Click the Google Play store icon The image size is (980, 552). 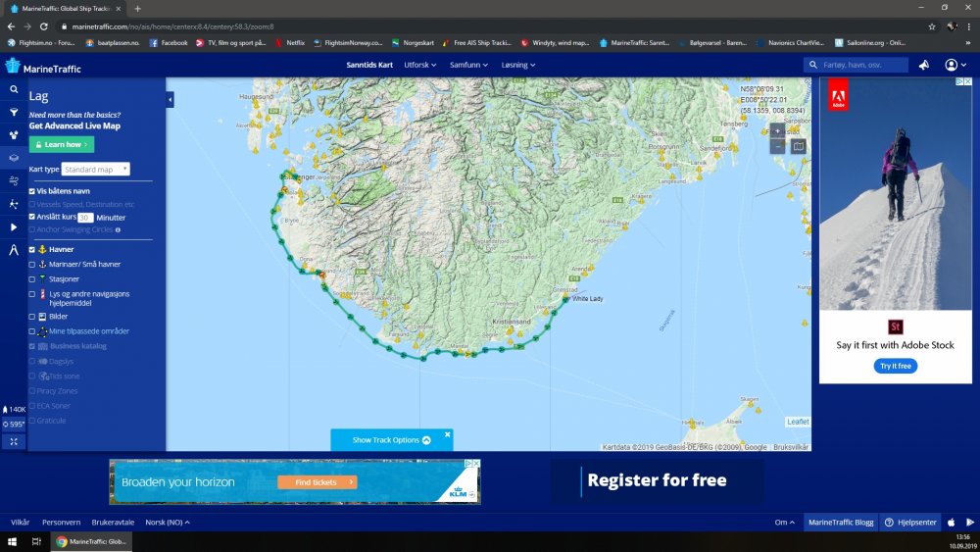969,522
